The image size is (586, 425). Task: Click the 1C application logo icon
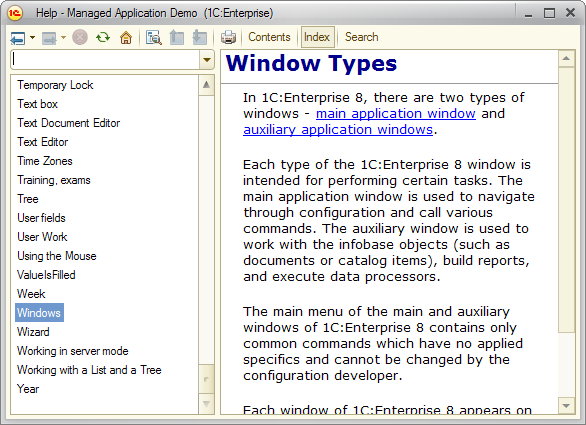[15, 13]
